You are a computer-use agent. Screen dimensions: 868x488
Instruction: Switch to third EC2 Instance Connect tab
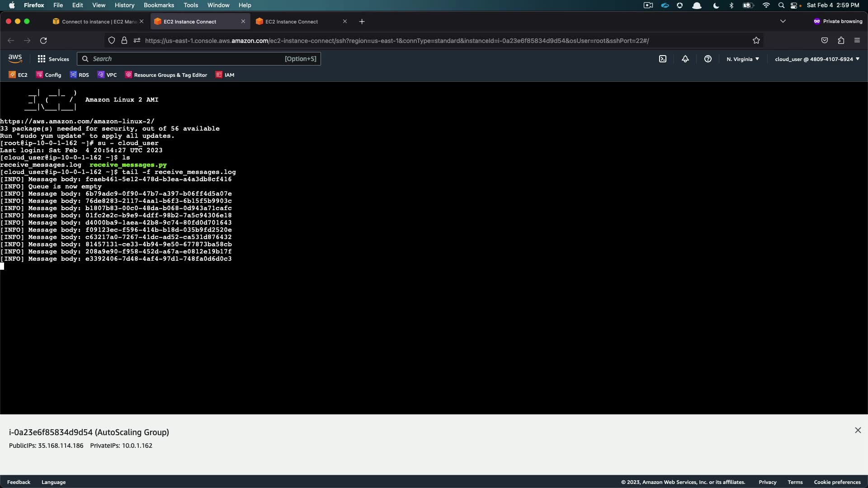pyautogui.click(x=292, y=22)
